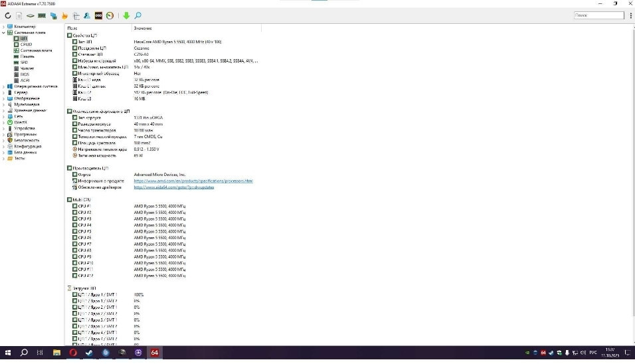Open the amd.com product information link

(193, 181)
